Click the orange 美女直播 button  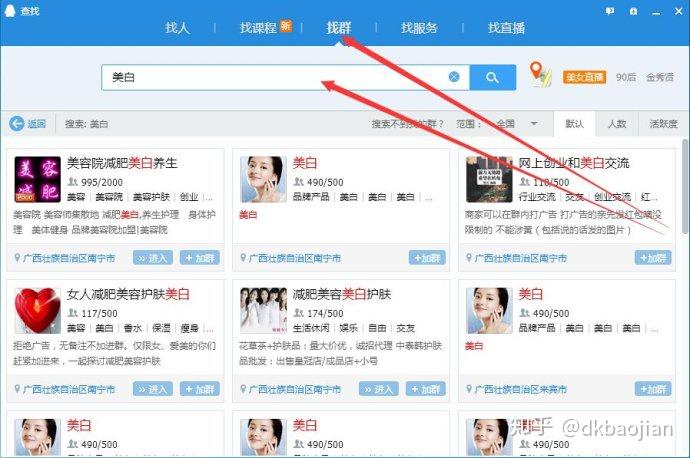[x=583, y=76]
